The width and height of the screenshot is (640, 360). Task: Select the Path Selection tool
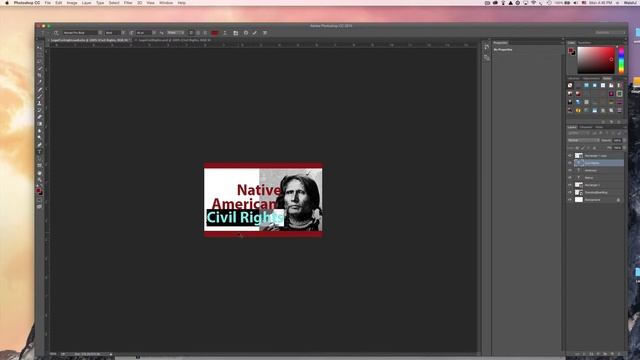pyautogui.click(x=40, y=158)
